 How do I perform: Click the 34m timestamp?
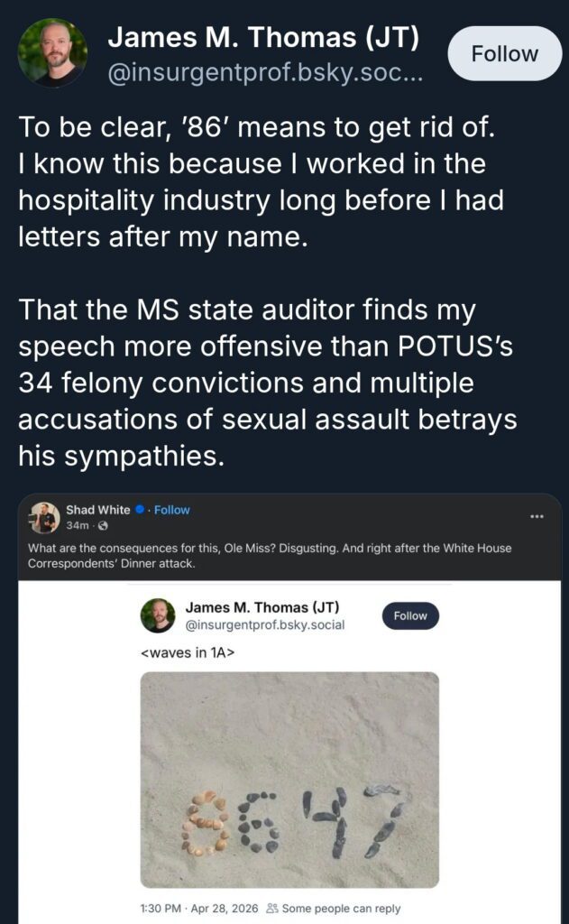[x=77, y=525]
